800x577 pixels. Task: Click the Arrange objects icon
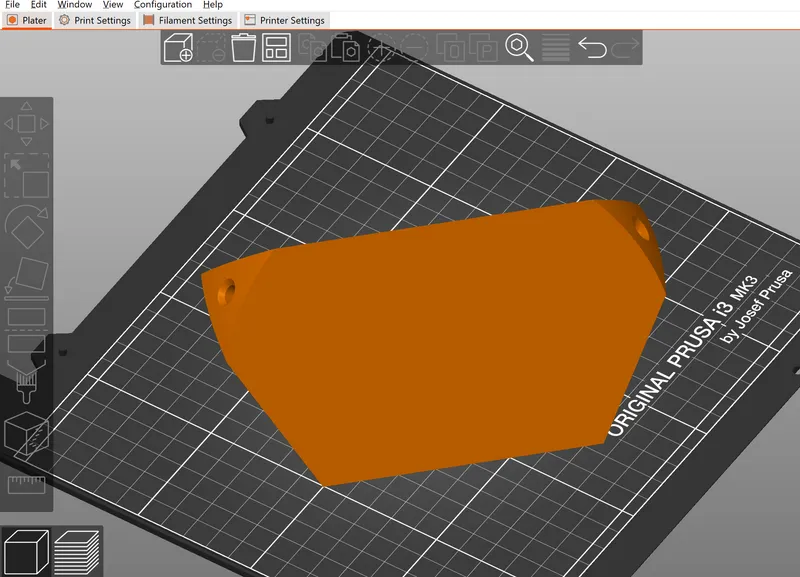[x=276, y=47]
